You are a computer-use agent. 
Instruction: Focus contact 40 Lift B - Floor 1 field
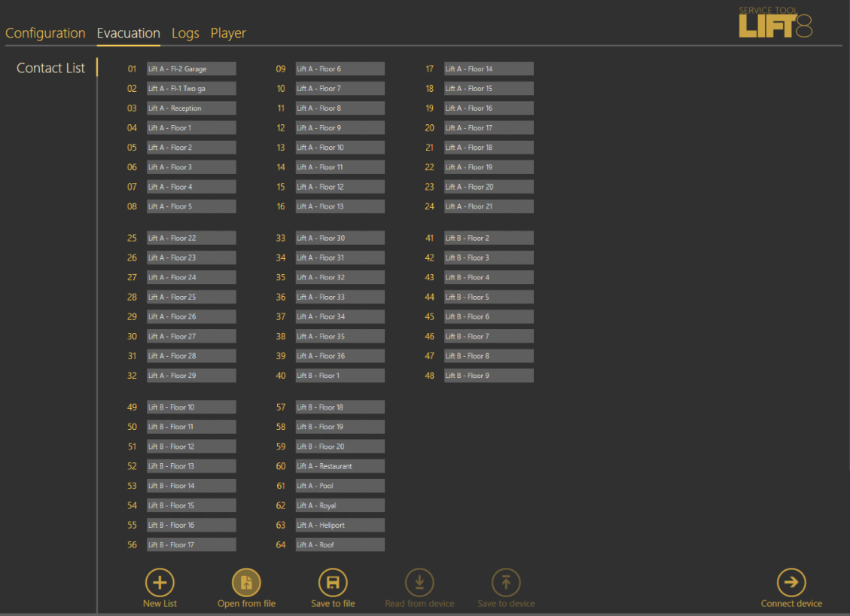340,375
